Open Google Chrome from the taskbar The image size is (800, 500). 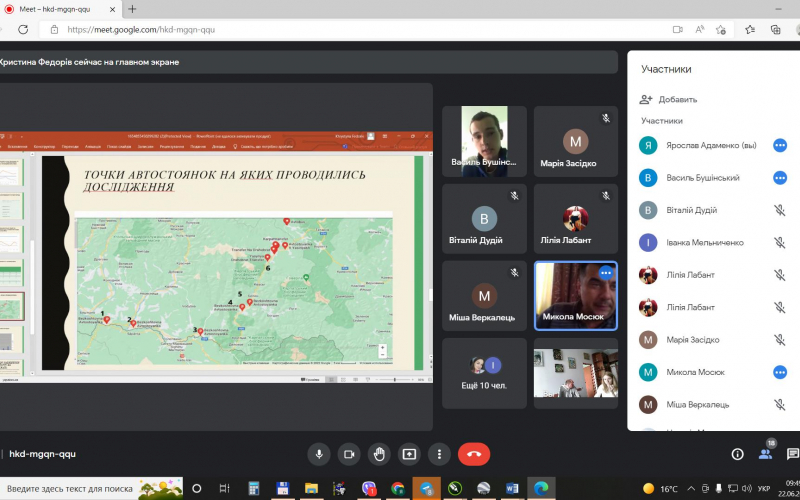pyautogui.click(x=397, y=489)
